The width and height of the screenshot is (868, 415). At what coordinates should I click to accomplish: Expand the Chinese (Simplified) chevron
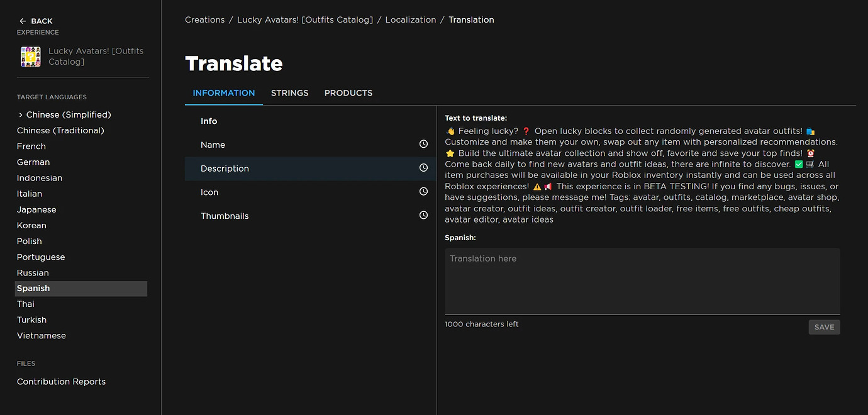21,115
